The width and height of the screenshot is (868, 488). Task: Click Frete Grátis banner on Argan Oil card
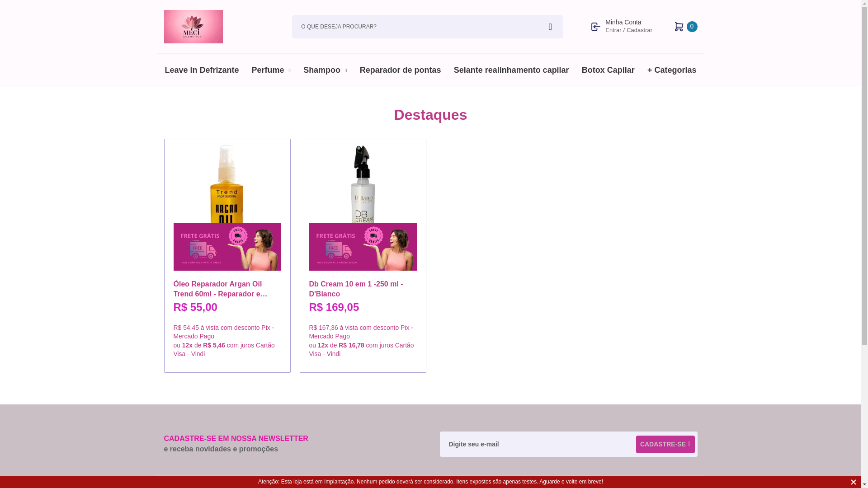pos(227,247)
